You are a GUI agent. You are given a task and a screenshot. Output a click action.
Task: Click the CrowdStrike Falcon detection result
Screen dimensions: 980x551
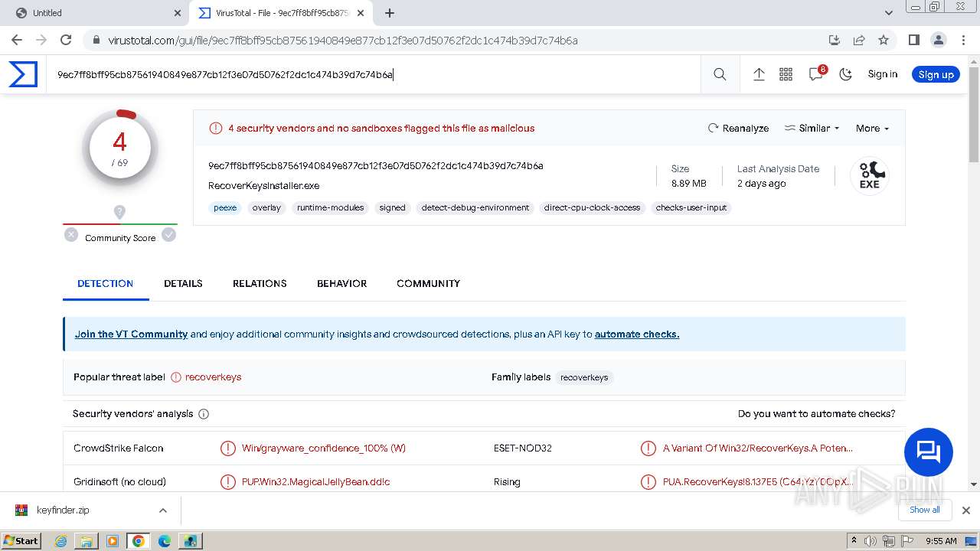(x=323, y=448)
